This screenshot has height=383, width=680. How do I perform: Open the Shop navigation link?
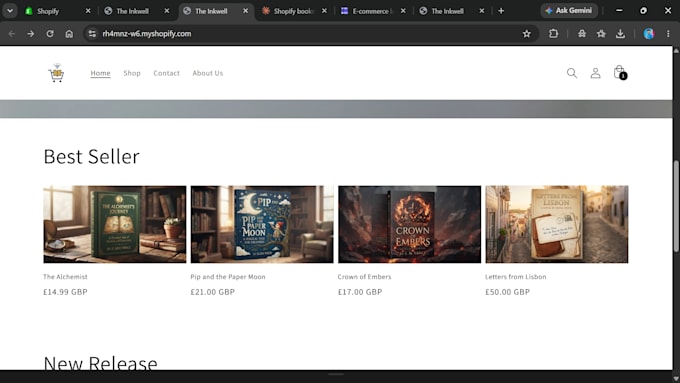pyautogui.click(x=132, y=73)
